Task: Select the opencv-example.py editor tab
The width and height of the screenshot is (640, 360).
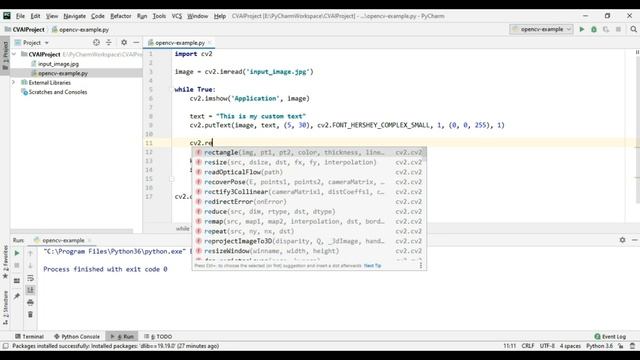Action: (x=180, y=42)
